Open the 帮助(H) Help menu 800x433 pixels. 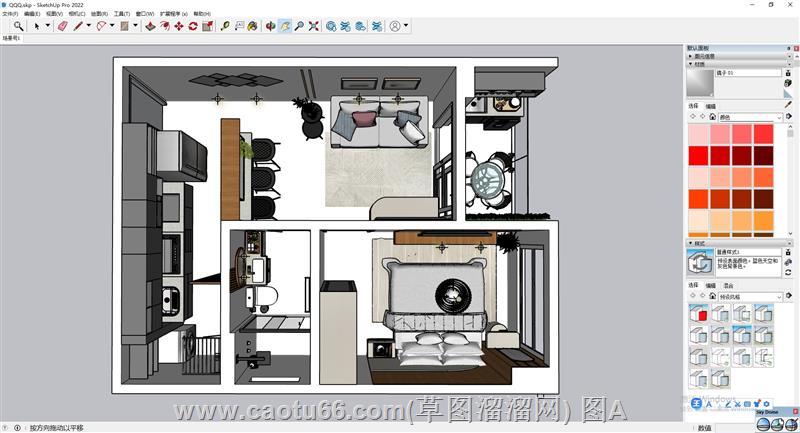click(202, 14)
